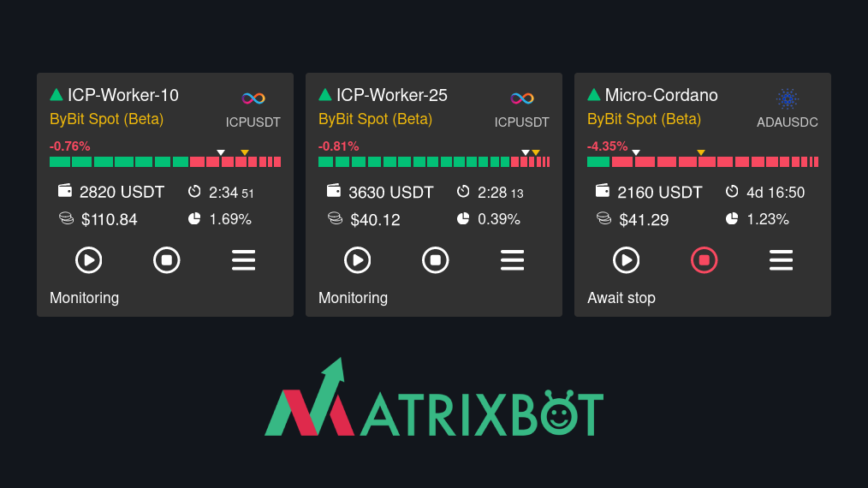Click the 2160 USDT balance

660,193
